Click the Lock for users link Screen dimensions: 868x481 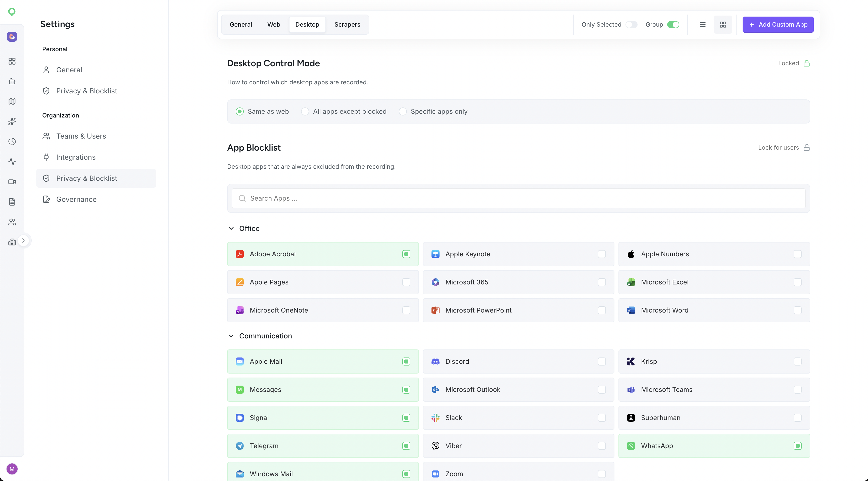coord(778,147)
